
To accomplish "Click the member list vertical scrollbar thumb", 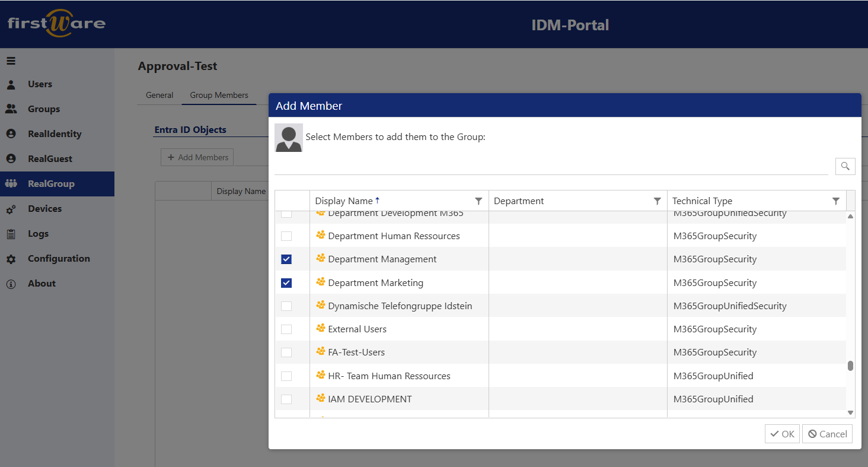I will pyautogui.click(x=850, y=366).
